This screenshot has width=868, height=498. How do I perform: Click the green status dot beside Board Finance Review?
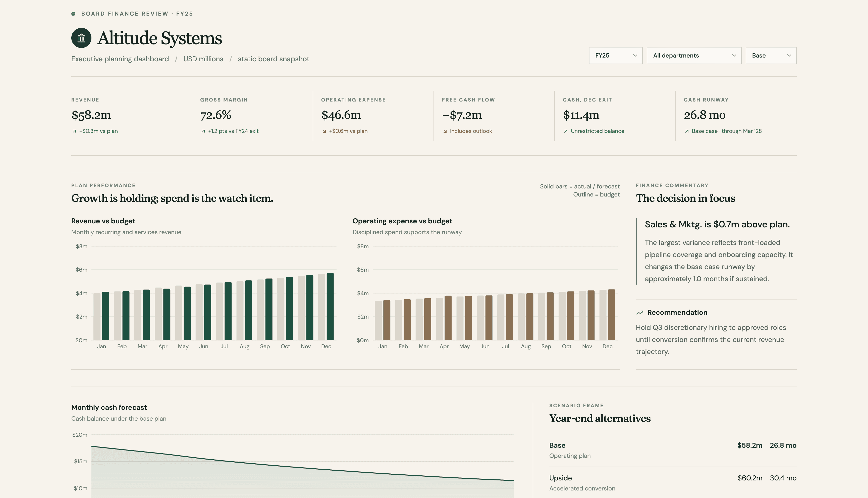click(73, 14)
